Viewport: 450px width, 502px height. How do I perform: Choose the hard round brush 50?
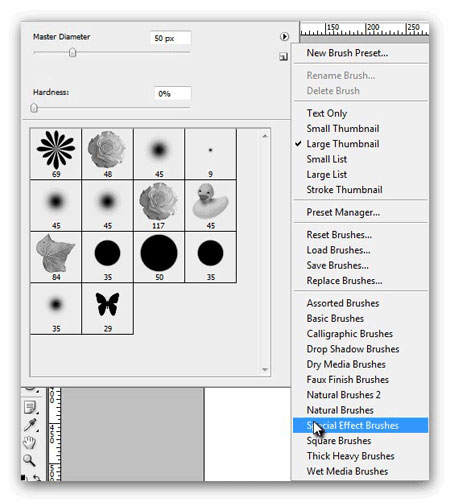[159, 257]
